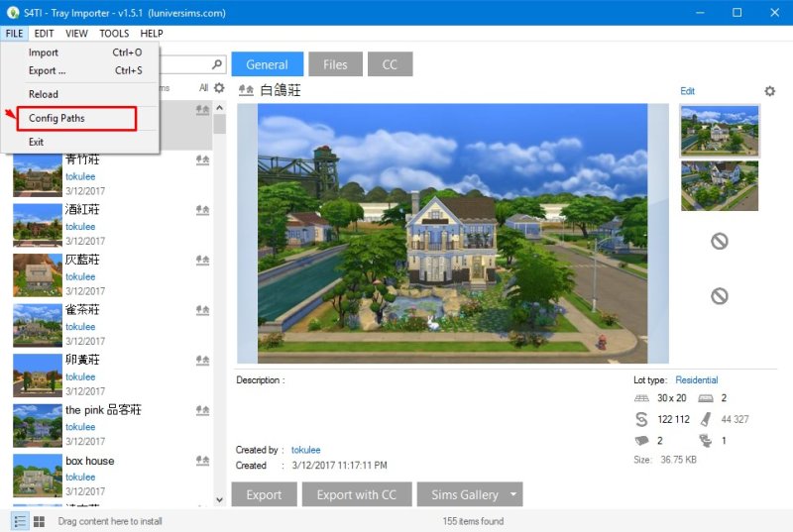793x532 pixels.
Task: Click the Export button
Action: (264, 494)
